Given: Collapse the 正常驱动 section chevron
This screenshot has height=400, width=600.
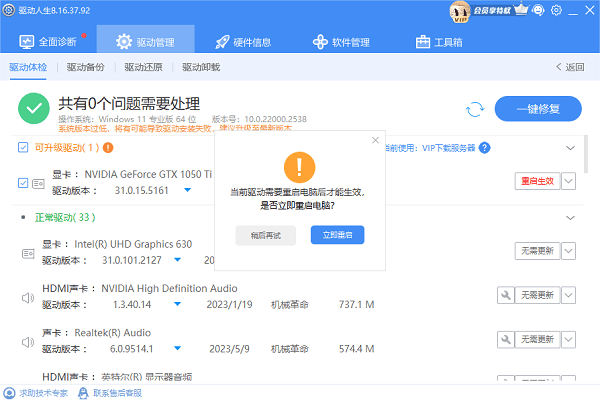Looking at the screenshot, I should point(570,216).
